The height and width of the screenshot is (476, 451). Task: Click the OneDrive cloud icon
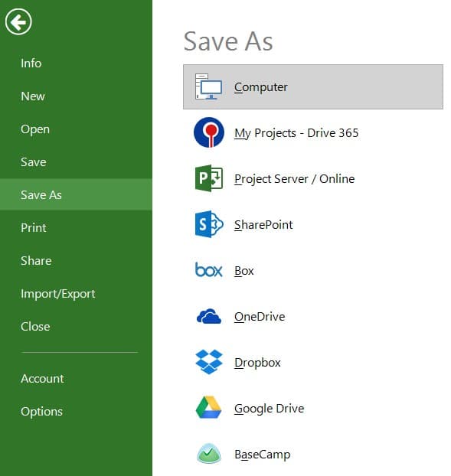point(208,316)
